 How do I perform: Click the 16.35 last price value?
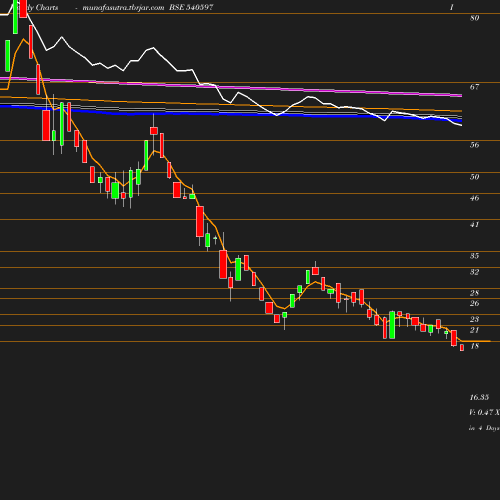coord(479,397)
